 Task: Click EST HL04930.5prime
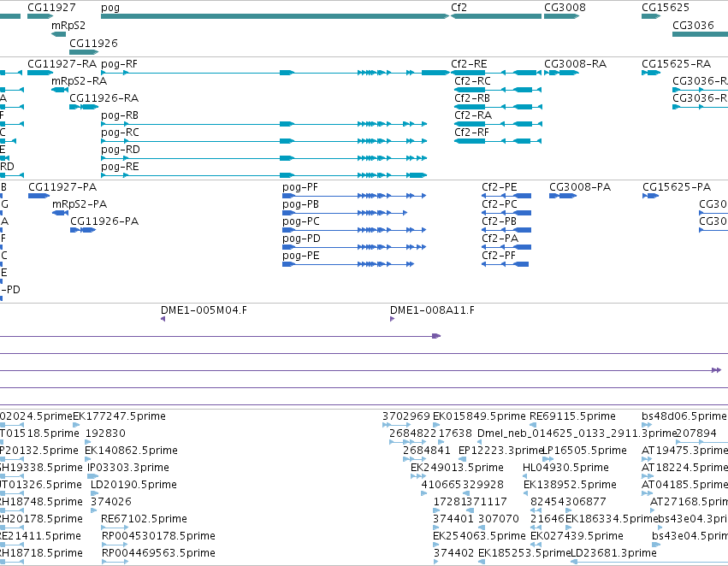tap(525, 476)
